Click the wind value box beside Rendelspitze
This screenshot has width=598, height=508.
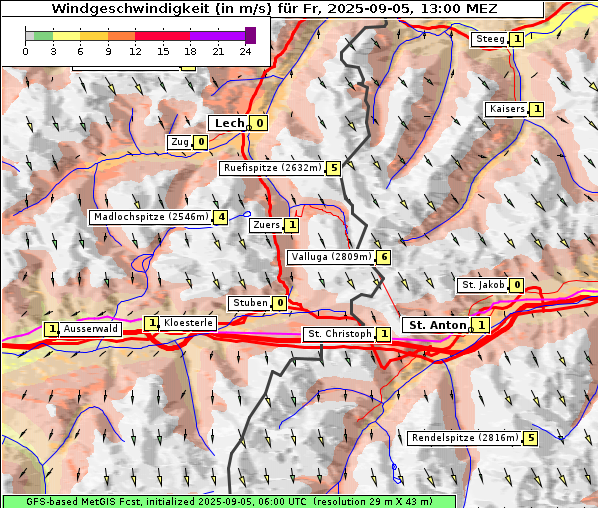(x=531, y=438)
